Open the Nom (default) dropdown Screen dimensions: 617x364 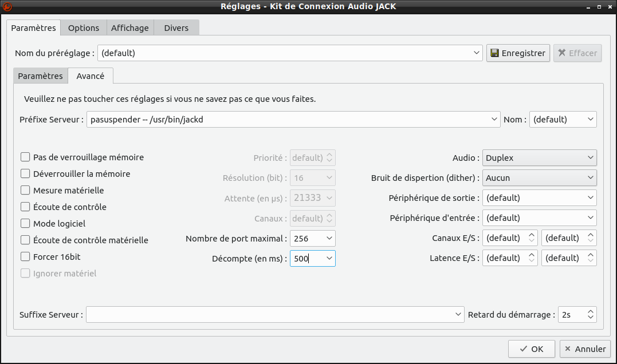coord(563,120)
